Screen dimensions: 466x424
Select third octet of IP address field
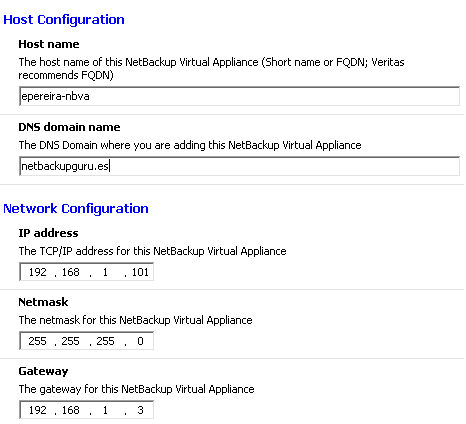pos(105,272)
